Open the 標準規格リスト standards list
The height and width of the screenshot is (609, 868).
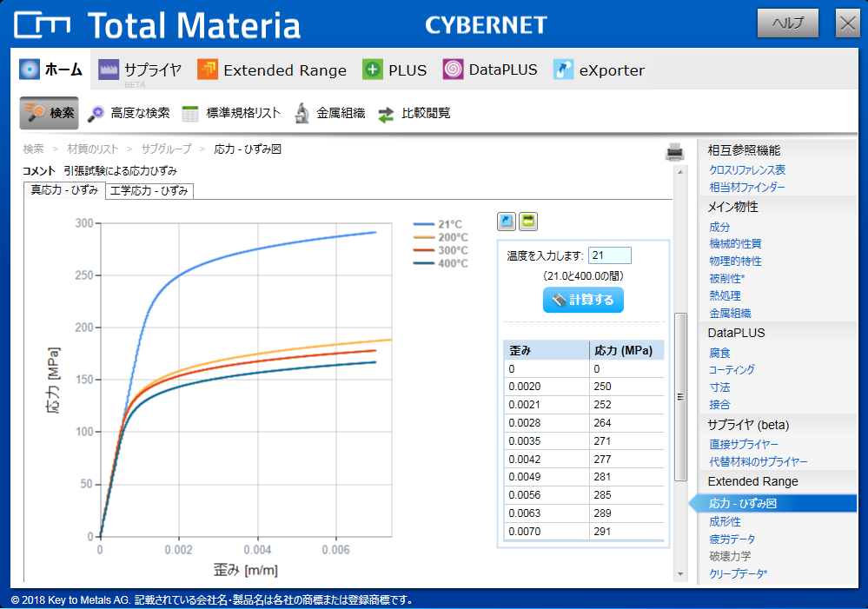pos(231,113)
